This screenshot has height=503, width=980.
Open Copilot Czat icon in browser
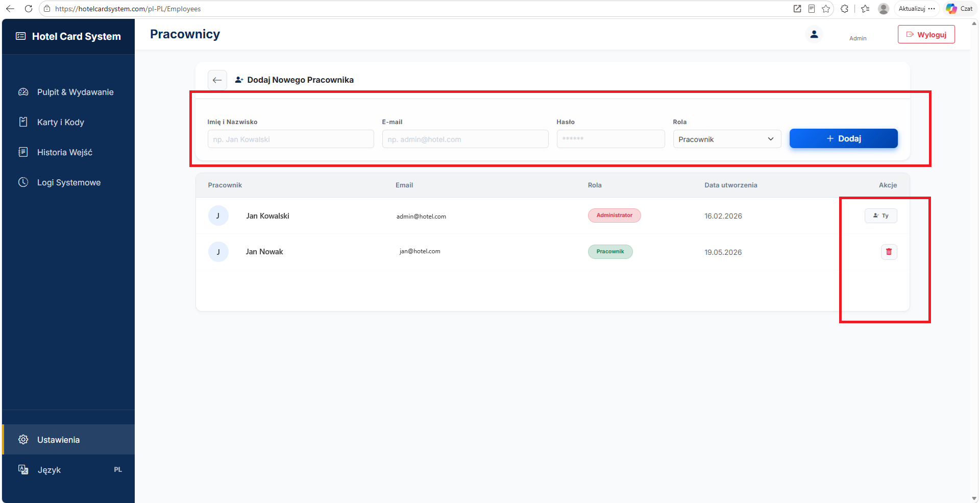951,9
